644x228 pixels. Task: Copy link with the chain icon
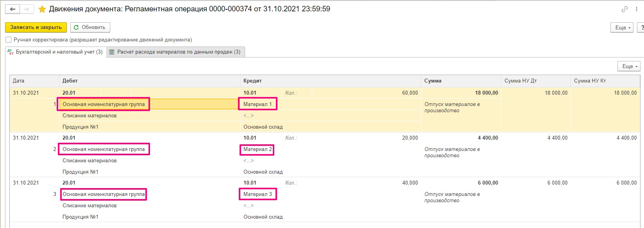624,9
